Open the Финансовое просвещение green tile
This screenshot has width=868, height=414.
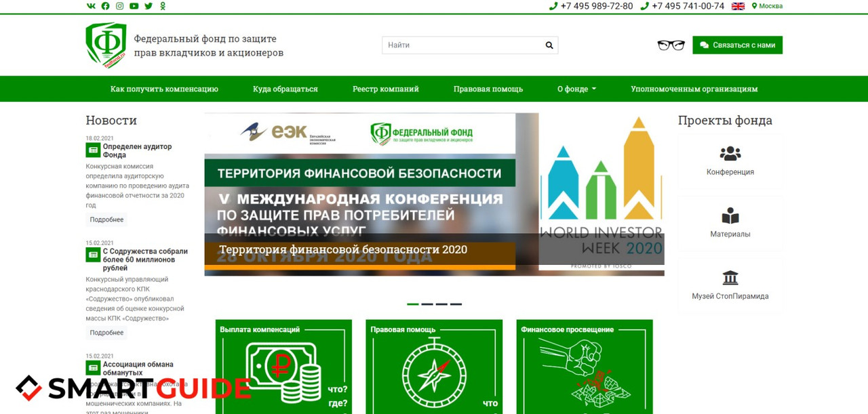pos(585,367)
